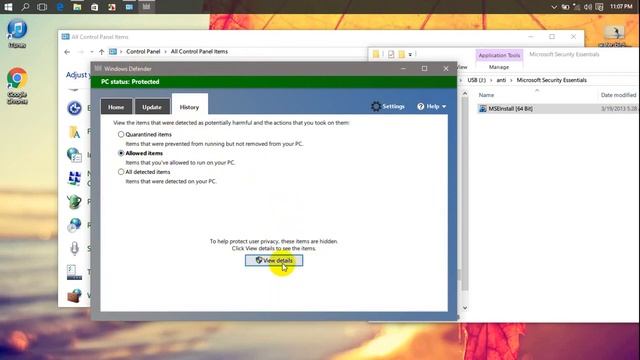
Task: Switch to the Home tab in Windows Defender
Action: [x=116, y=107]
